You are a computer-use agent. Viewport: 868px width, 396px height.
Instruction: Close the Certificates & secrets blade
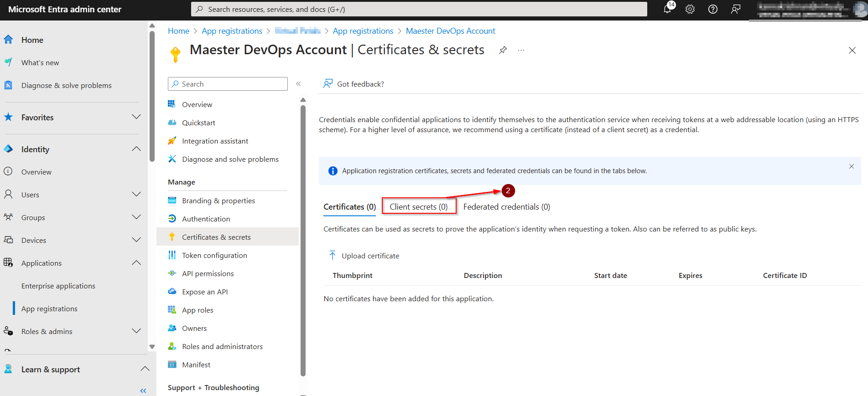(x=852, y=50)
